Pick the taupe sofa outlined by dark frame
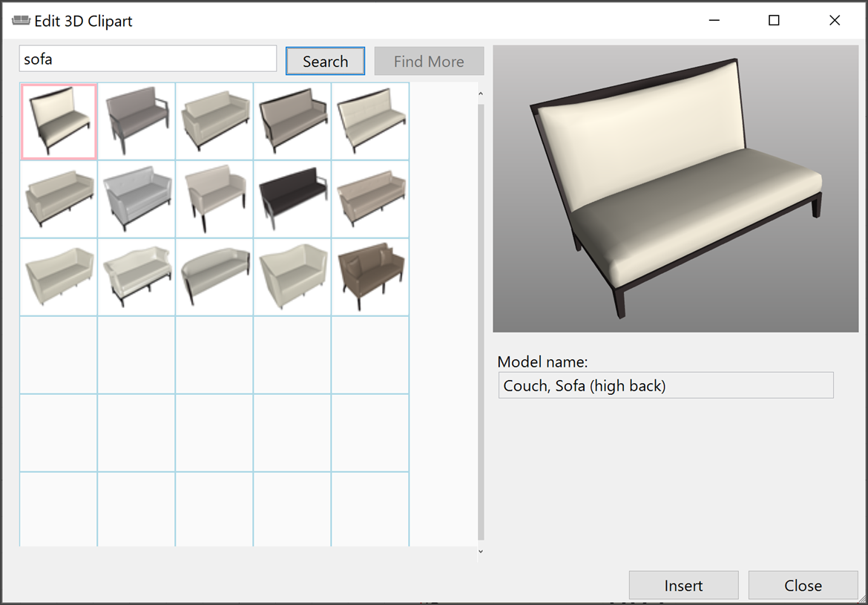Viewport: 868px width, 605px height. pos(292,121)
